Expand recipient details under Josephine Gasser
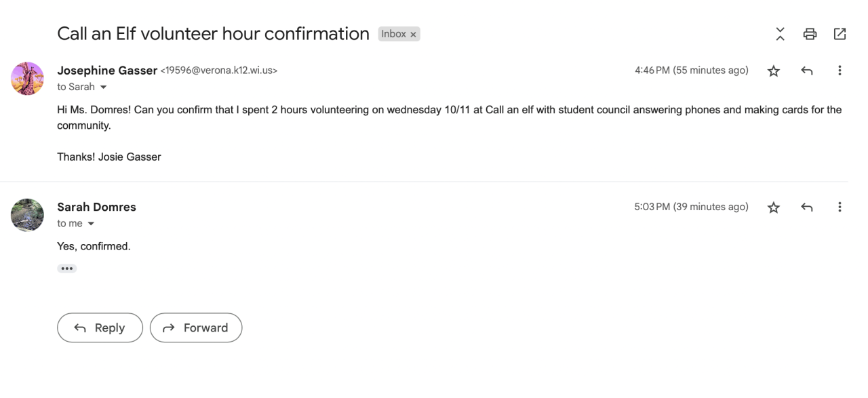 coord(104,87)
